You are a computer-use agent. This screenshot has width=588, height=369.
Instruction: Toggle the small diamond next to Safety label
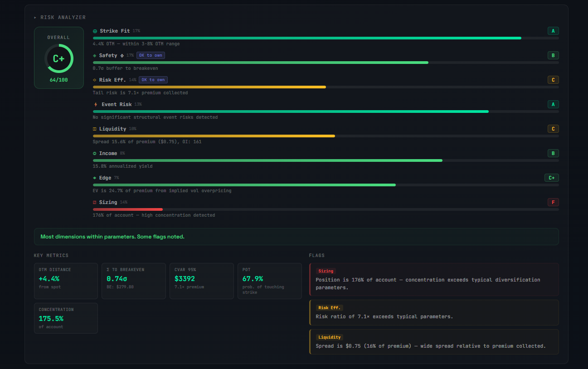[121, 55]
